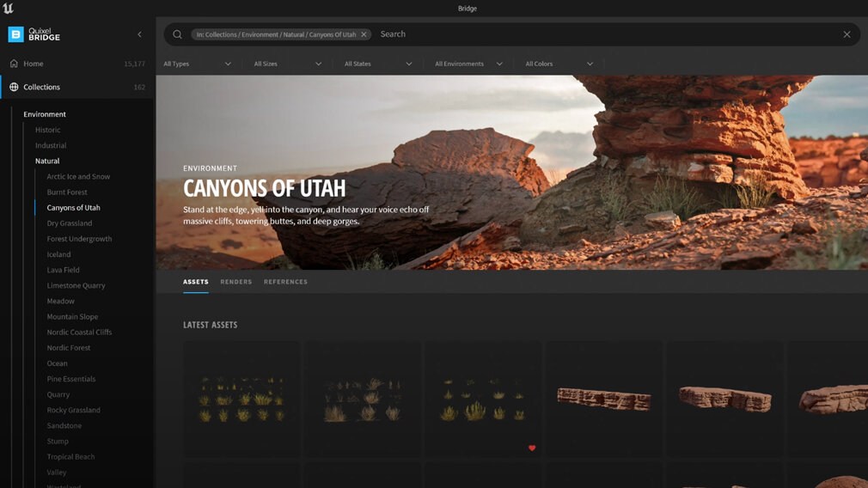868x488 pixels.
Task: Click the Canyons of Utah banner image
Action: pos(512,173)
